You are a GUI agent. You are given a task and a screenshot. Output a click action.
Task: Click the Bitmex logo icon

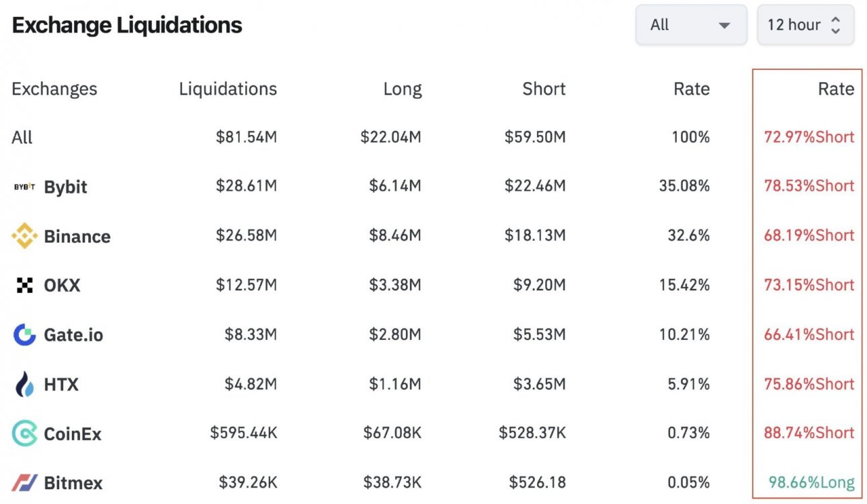pos(25,482)
